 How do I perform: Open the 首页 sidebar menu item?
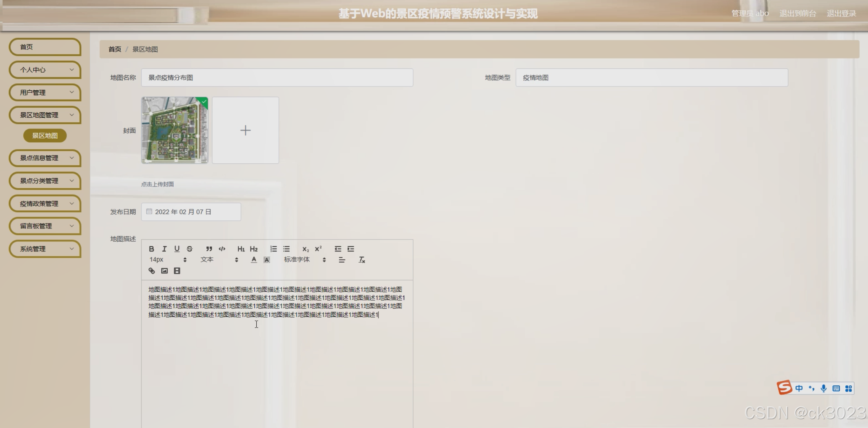(45, 47)
